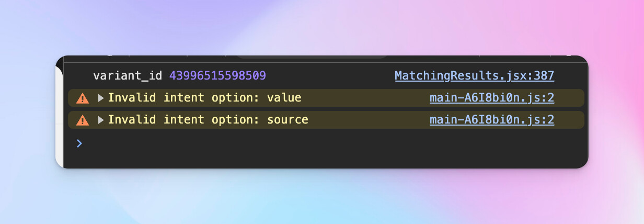Screen dimensions: 644x224
Task: Open main-A6I8bi0n.js:2 link on 'source' warning
Action: click(491, 120)
